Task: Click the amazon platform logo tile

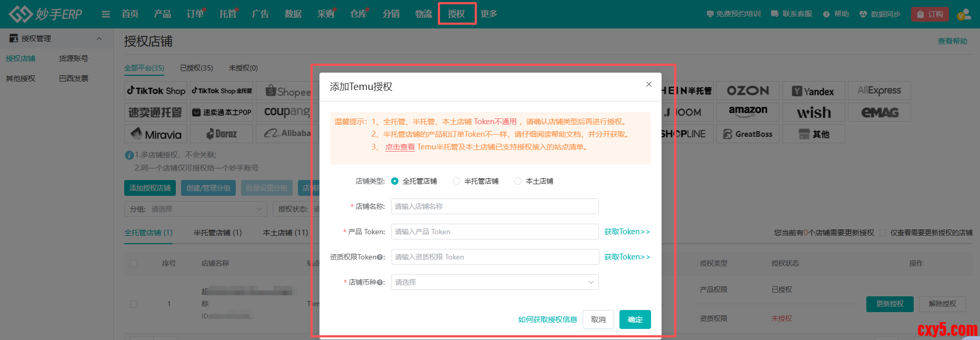Action: (x=747, y=112)
